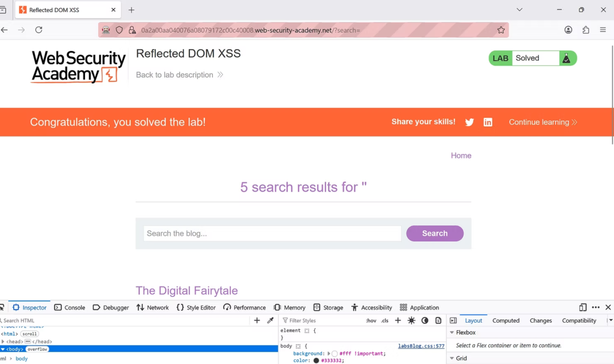Open the Firefox account icon
Image resolution: width=614 pixels, height=364 pixels.
(568, 30)
